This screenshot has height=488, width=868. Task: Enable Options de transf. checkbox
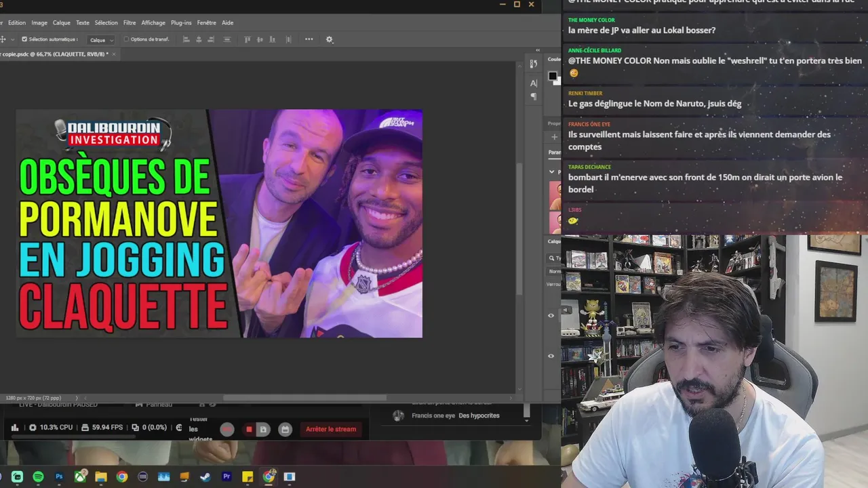(x=126, y=39)
